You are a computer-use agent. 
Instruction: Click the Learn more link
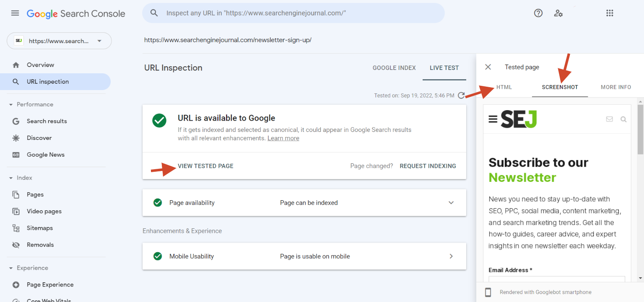click(x=283, y=138)
